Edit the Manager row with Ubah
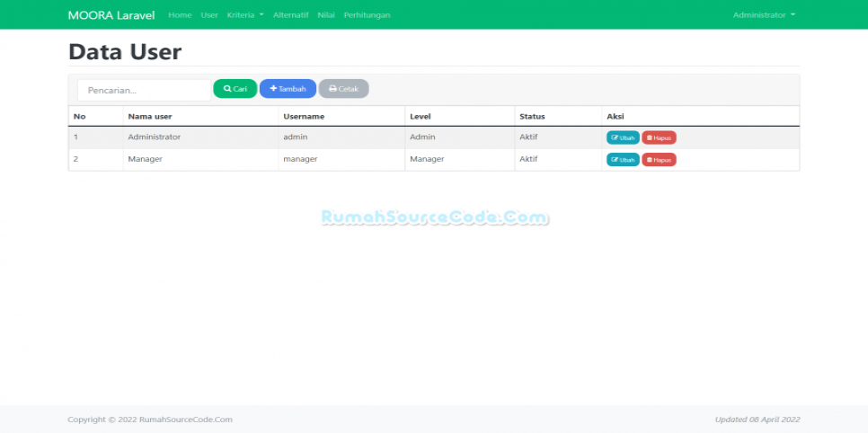Screen dimensions: 868x433 [x=623, y=160]
